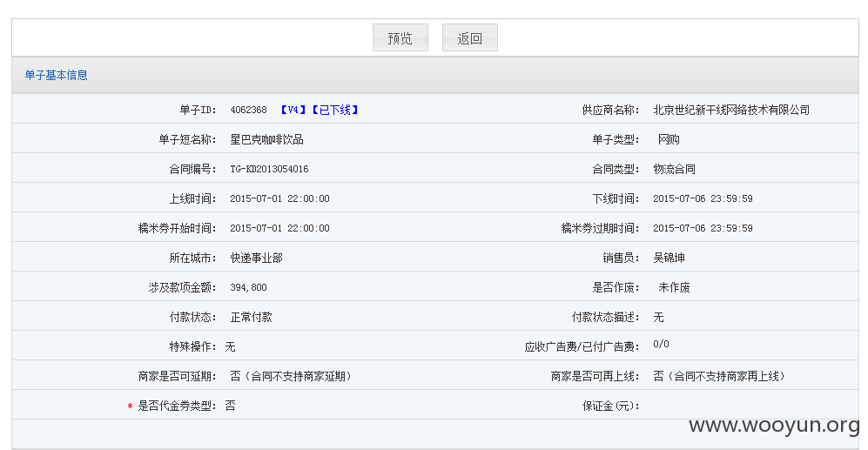Select short name 星巴克咖啡饮品
Screen dimensions: 868x450
click(266, 139)
